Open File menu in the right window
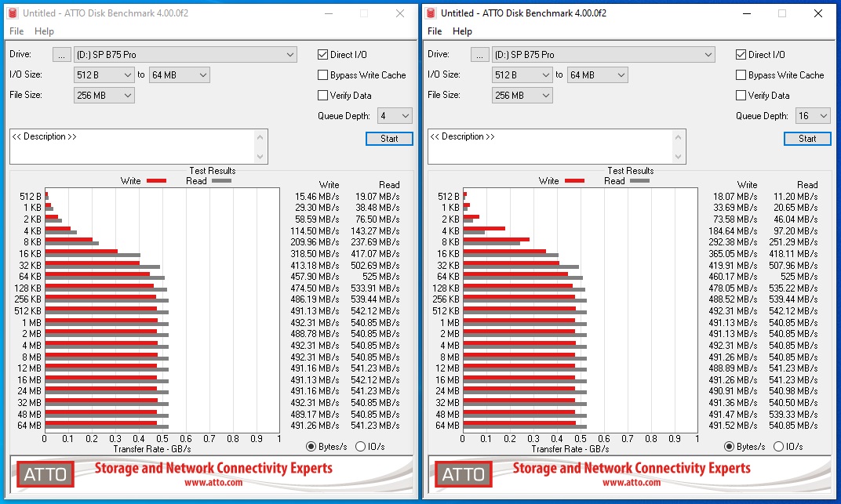This screenshot has width=841, height=504. [x=435, y=31]
